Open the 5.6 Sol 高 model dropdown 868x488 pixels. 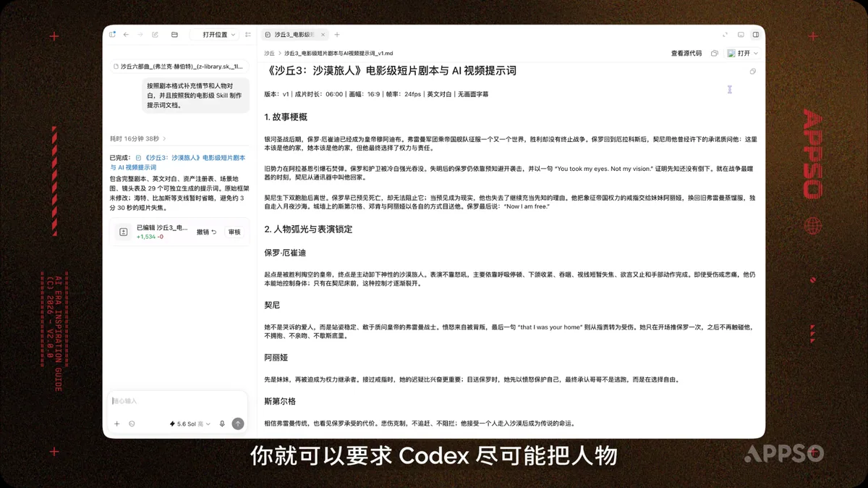(x=191, y=424)
